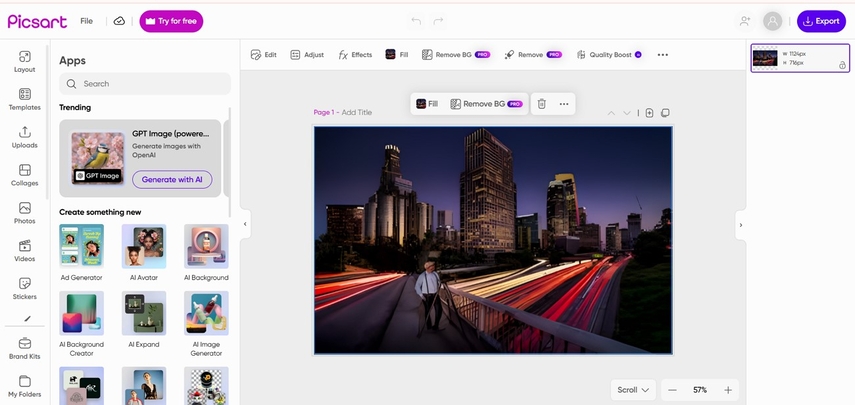Click the Create something new heading
The image size is (855, 405).
click(x=100, y=212)
